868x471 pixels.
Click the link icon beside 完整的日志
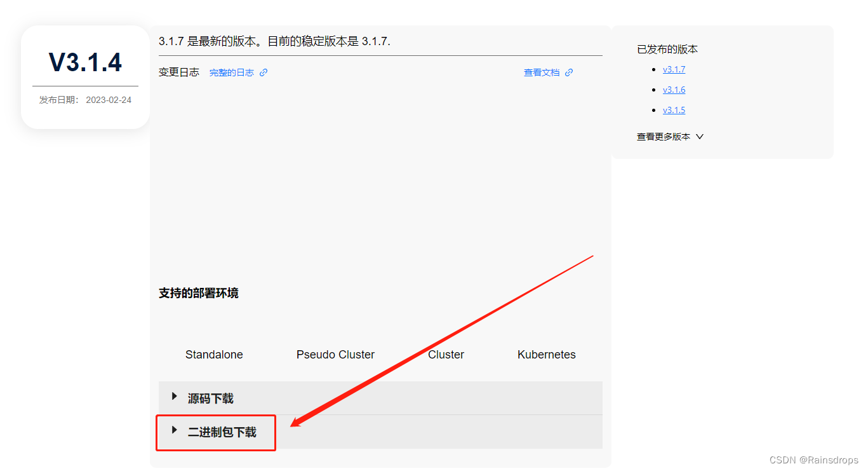point(264,72)
